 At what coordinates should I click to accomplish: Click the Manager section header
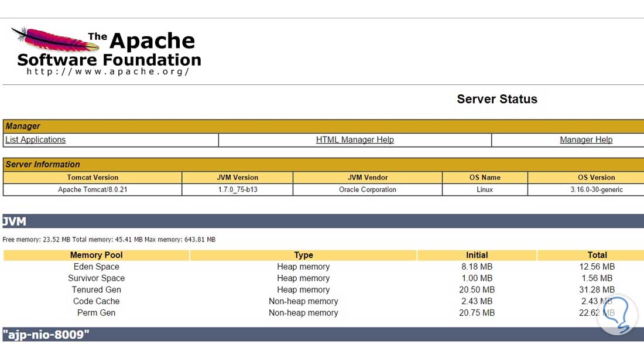tap(323, 126)
